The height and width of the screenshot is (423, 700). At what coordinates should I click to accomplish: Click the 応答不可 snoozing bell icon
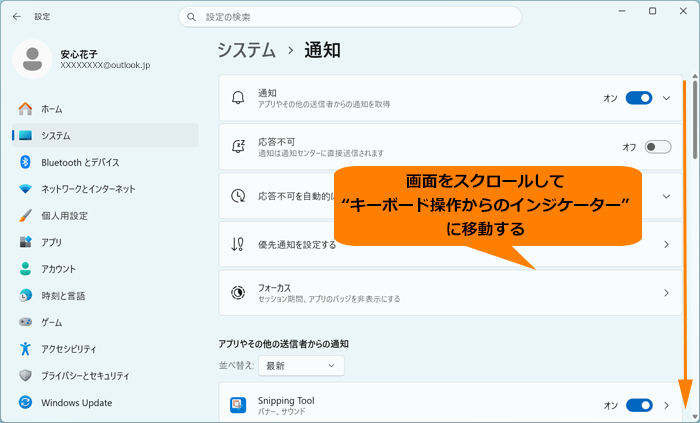(x=238, y=146)
